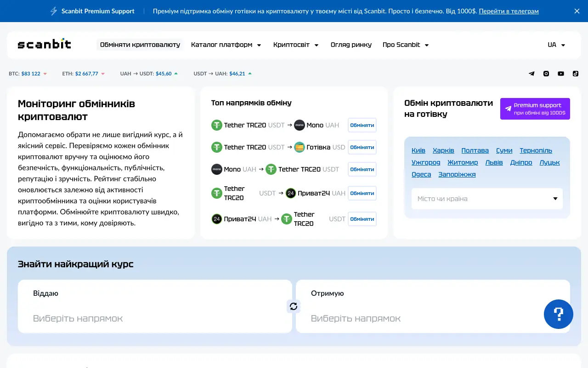588x368 pixels.
Task: Click the purple Premium support button
Action: pos(535,109)
